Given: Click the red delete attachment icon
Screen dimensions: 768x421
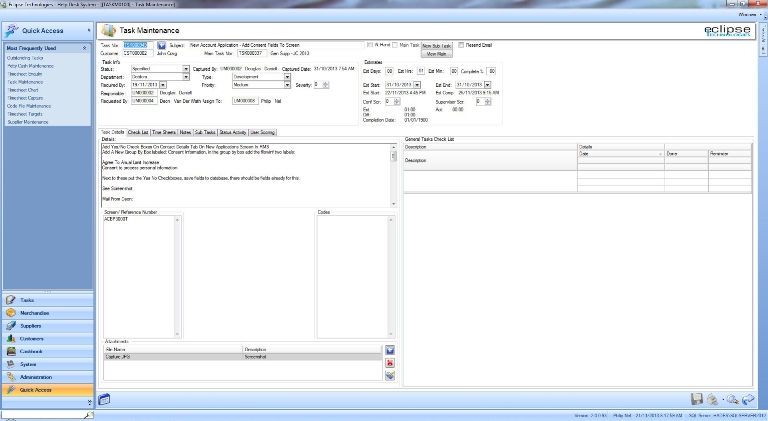Looking at the screenshot, I should click(x=390, y=362).
